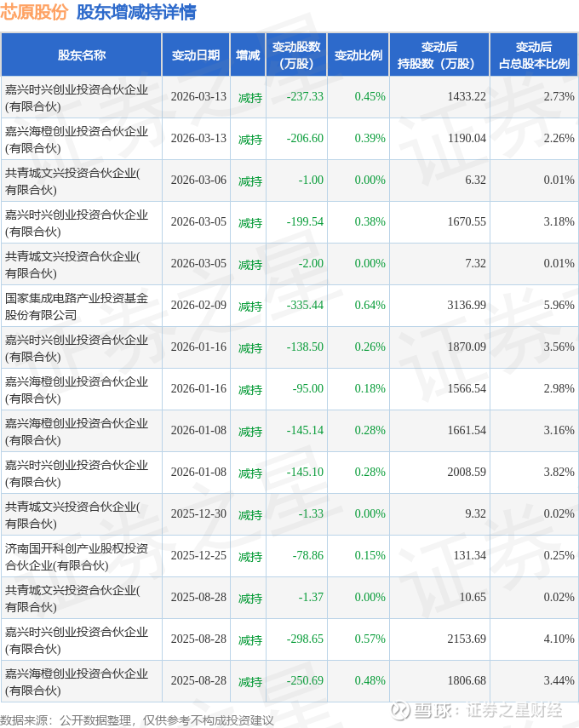Viewport: 579px width, 728px height.
Task: Click the share change value -237.33
Action: click(305, 96)
